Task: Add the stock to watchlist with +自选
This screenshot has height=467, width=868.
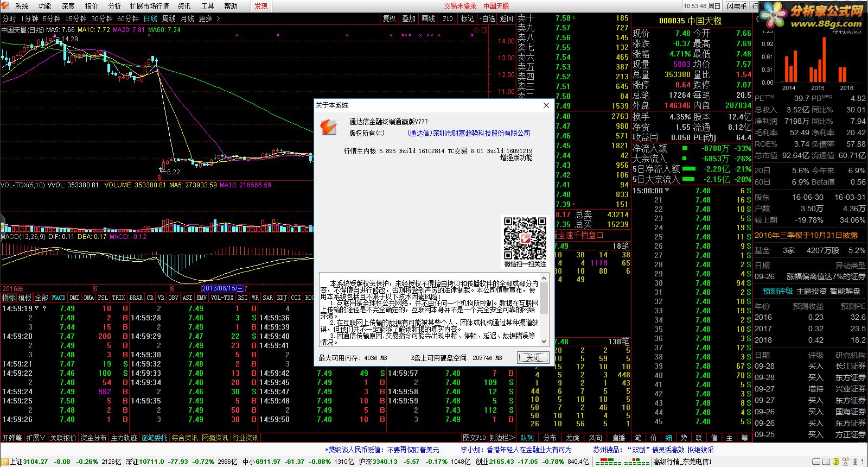Action: click(487, 18)
